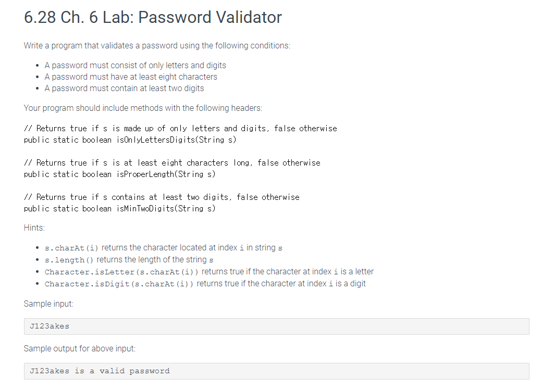Viewport: 542px width, 392px height.
Task: Click the comment about at least two digits
Action: [x=162, y=197]
